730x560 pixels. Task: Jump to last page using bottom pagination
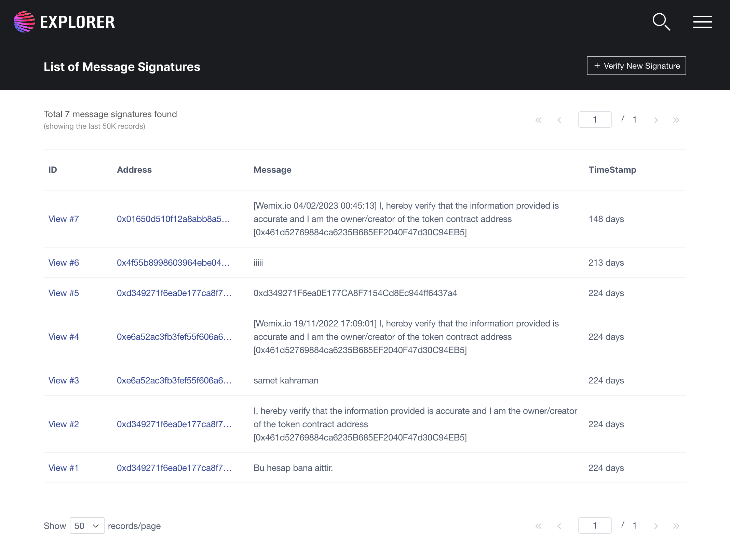pos(676,526)
